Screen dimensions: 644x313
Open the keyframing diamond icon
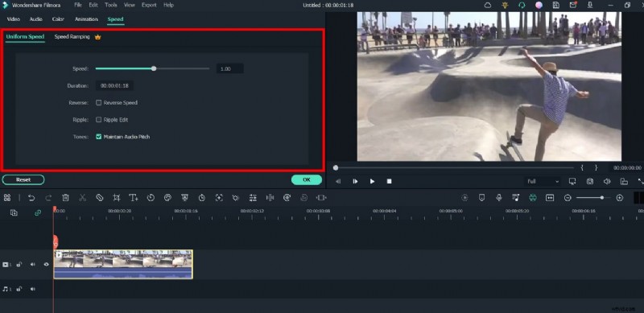236,198
